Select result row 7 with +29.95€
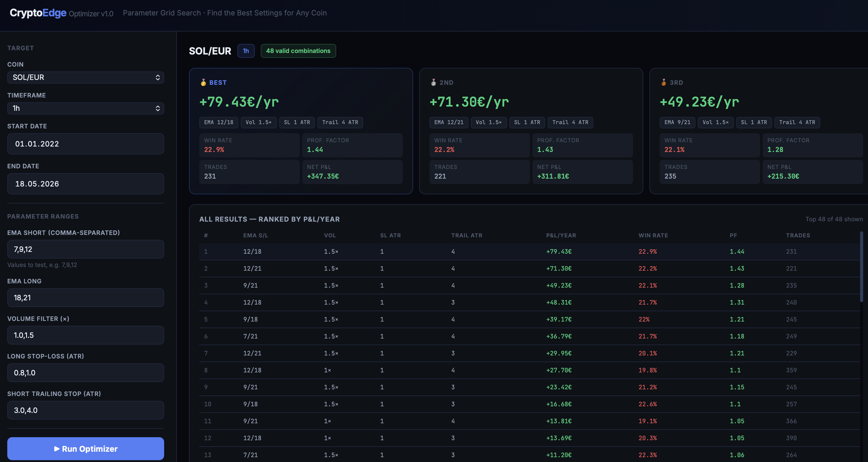 click(x=529, y=353)
